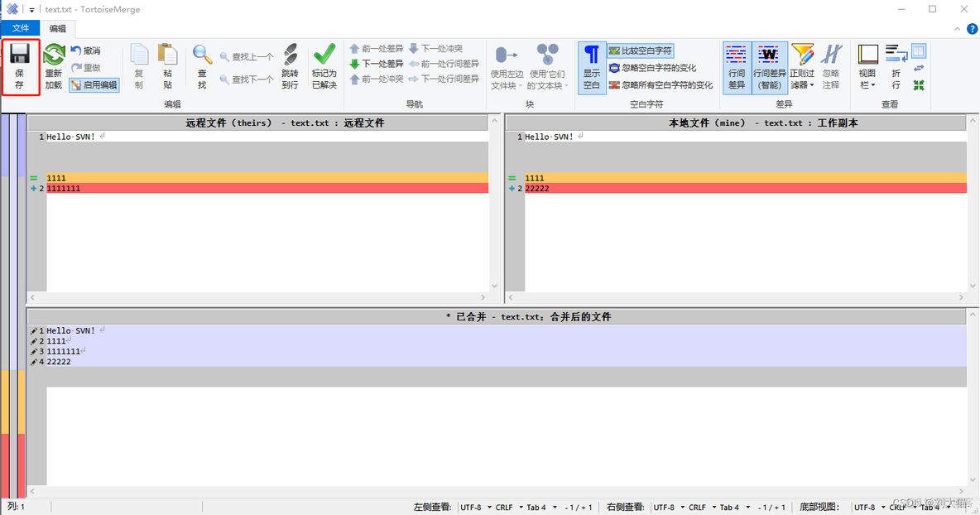Open the 文件 file menu tab

(21, 28)
